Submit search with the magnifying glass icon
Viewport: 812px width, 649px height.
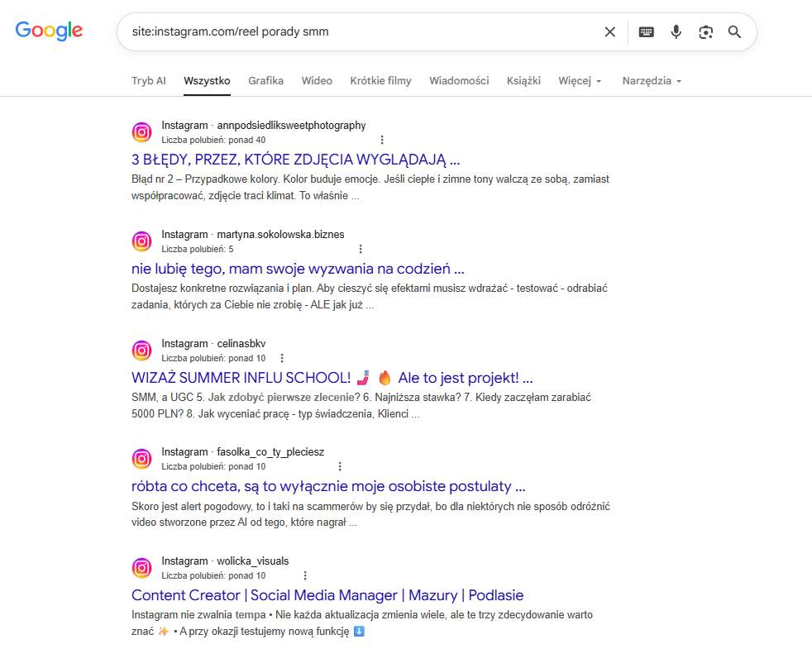click(734, 32)
